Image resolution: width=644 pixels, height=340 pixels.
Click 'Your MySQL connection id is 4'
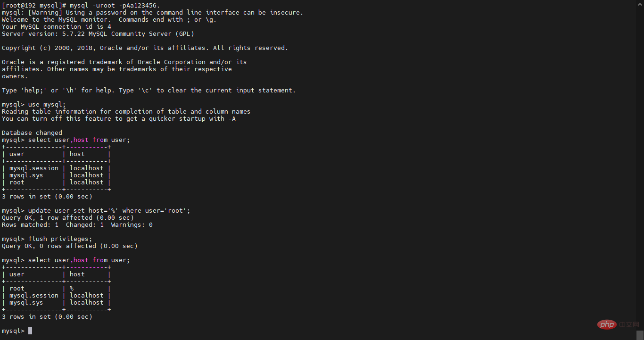click(x=57, y=27)
